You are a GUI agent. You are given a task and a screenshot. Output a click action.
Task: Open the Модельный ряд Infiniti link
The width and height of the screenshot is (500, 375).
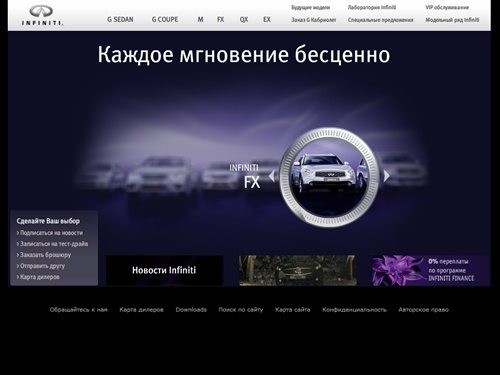(x=452, y=20)
